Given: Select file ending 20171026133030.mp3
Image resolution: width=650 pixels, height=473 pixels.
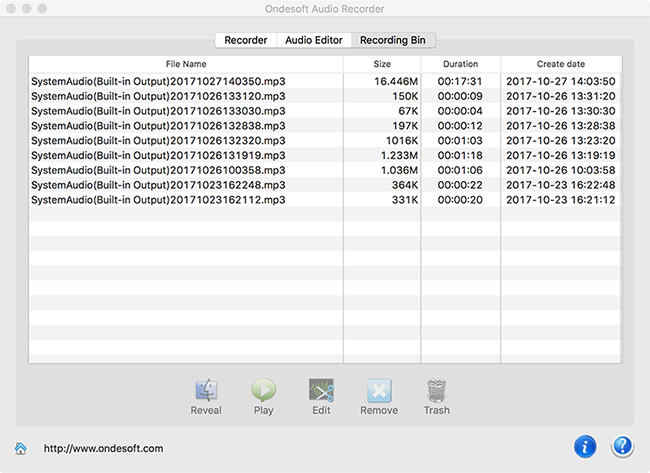Looking at the screenshot, I should click(158, 111).
